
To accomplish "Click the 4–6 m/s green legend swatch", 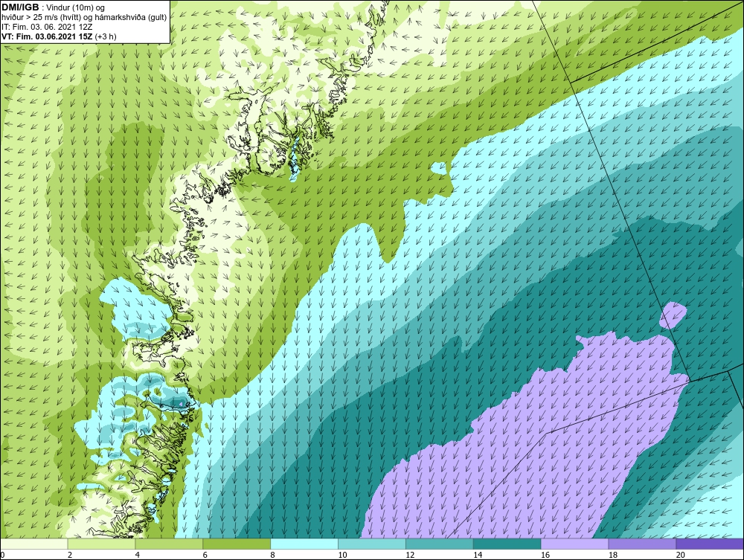I will 169,544.
